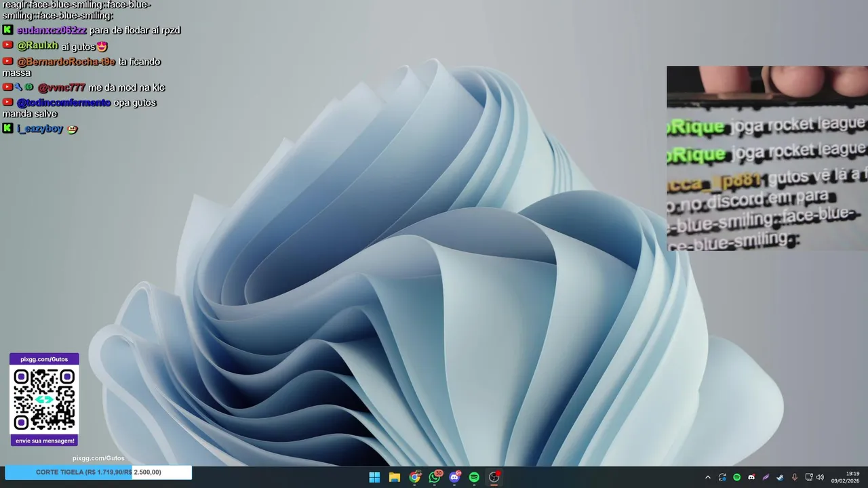
Task: Click the microphone tray icon
Action: tap(794, 477)
